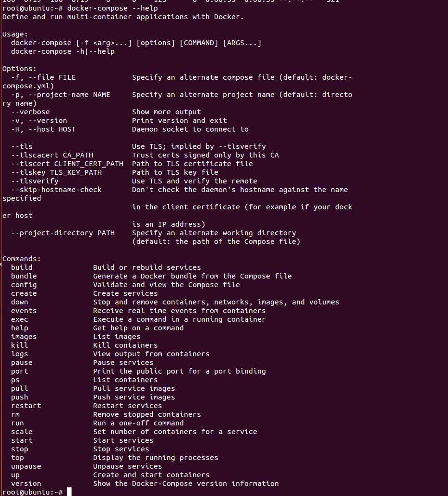448x496 pixels.
Task: Click the 'docker-compose --help' command text
Action: click(x=112, y=8)
